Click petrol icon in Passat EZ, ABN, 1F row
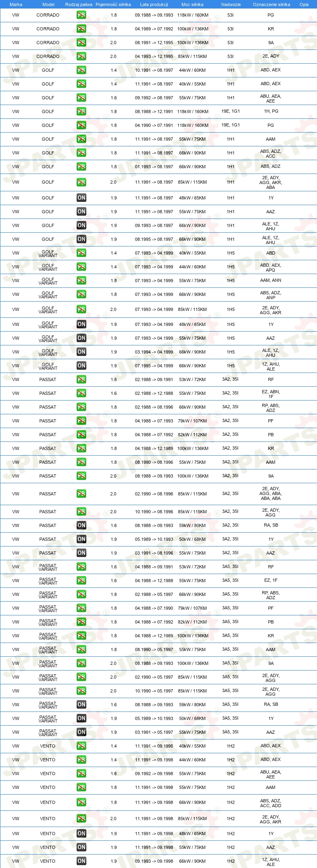Image resolution: width=317 pixels, height=868 pixels. [81, 393]
